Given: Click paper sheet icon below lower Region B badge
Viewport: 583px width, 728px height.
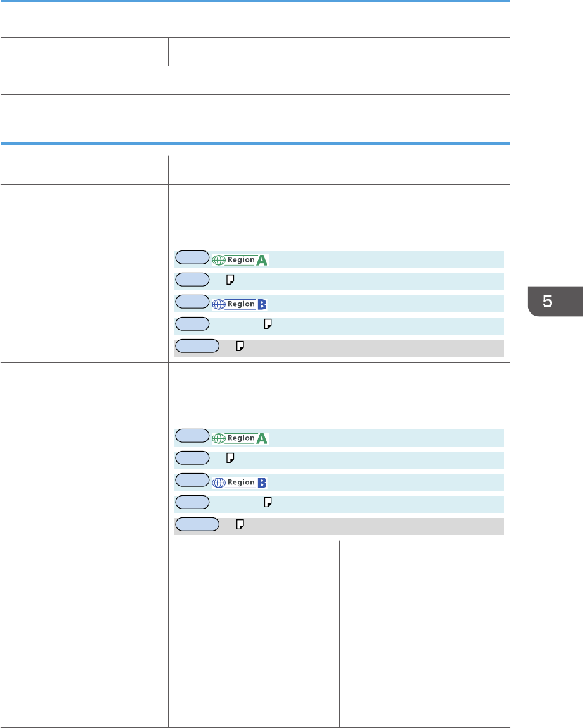Looking at the screenshot, I should 268,502.
